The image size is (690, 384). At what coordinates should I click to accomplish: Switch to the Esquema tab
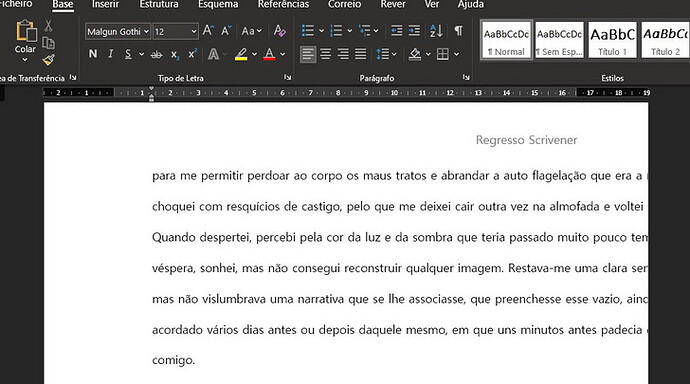(x=218, y=4)
